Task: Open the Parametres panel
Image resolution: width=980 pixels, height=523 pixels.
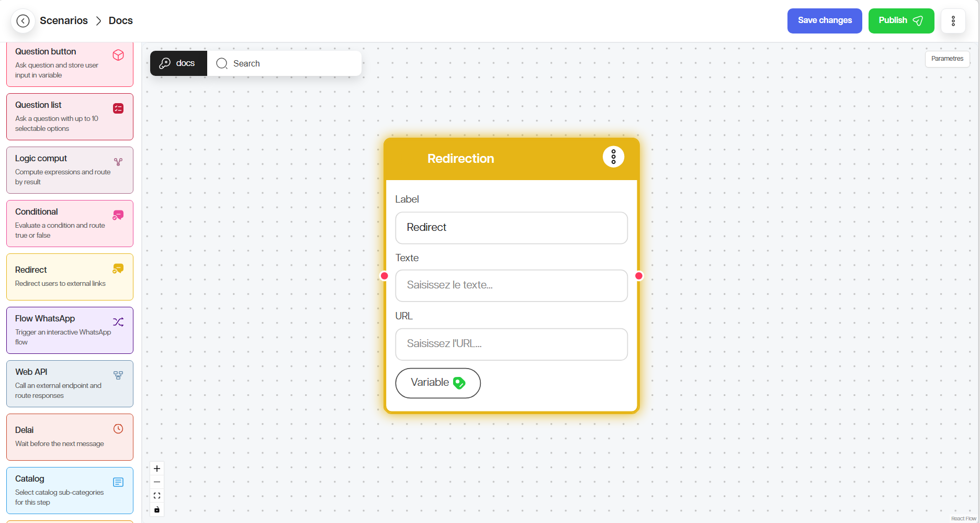Action: [x=947, y=59]
